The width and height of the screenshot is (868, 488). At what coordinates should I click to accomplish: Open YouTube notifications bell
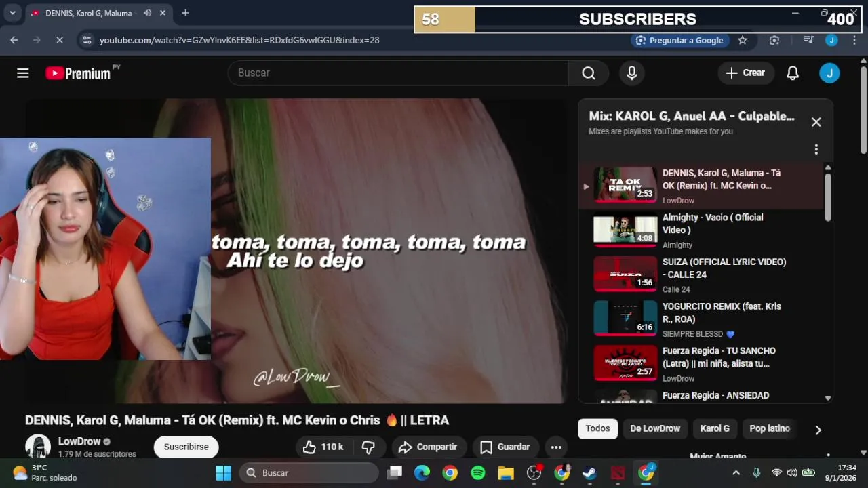[793, 73]
